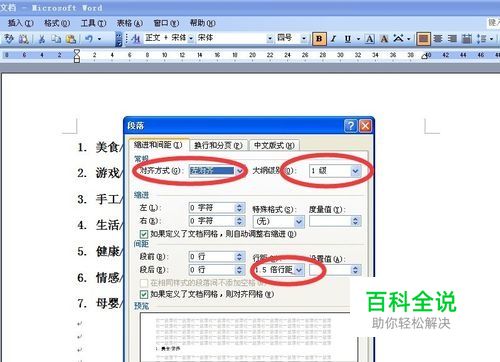Viewport: 500px width, 362px height.
Task: Click the right indent 右 field
Action: [x=212, y=221]
